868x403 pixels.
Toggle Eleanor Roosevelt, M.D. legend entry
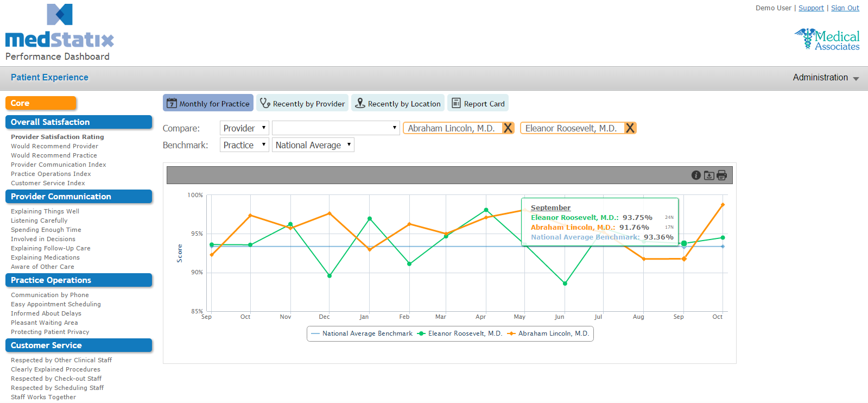pos(460,333)
